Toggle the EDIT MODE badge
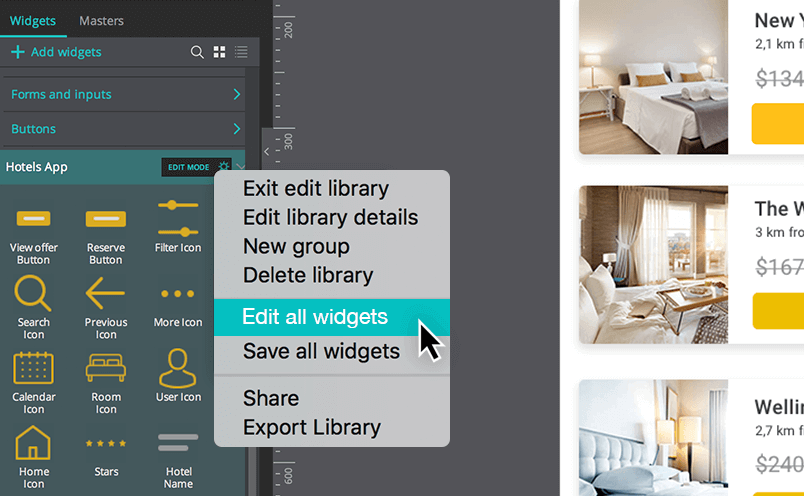804x496 pixels. point(188,167)
